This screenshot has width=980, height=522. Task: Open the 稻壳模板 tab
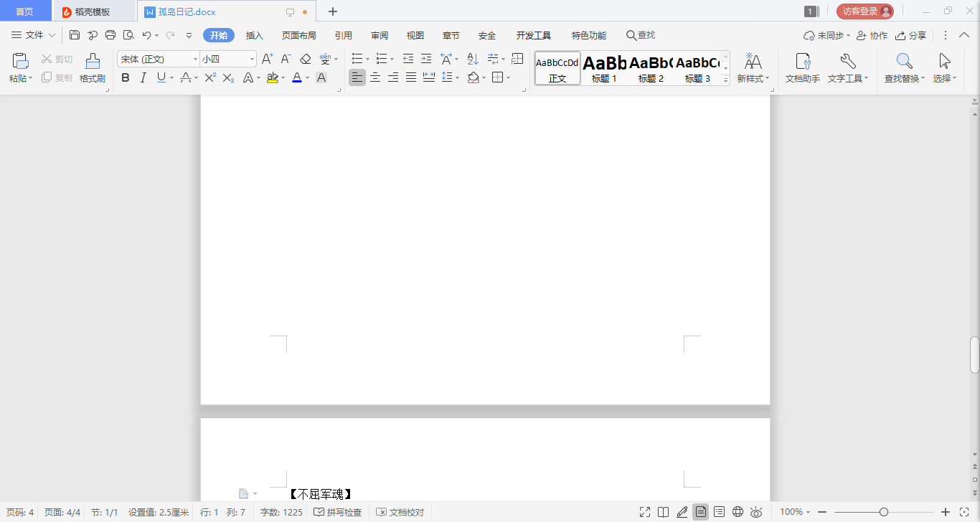(93, 11)
